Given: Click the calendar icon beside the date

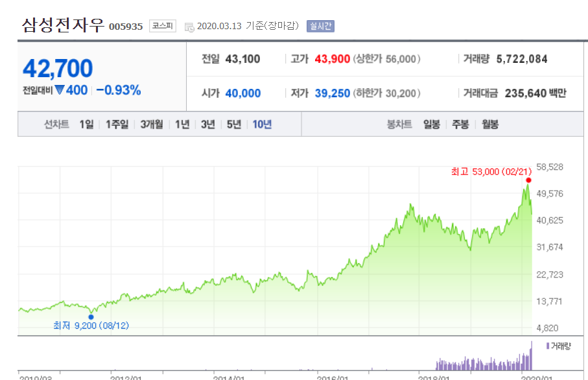Looking at the screenshot, I should 189,27.
